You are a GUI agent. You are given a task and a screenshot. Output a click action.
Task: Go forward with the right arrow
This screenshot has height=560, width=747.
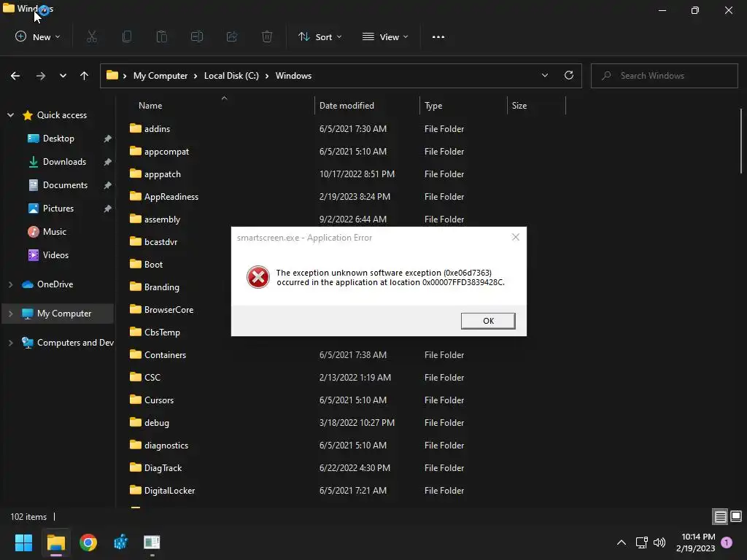click(41, 76)
